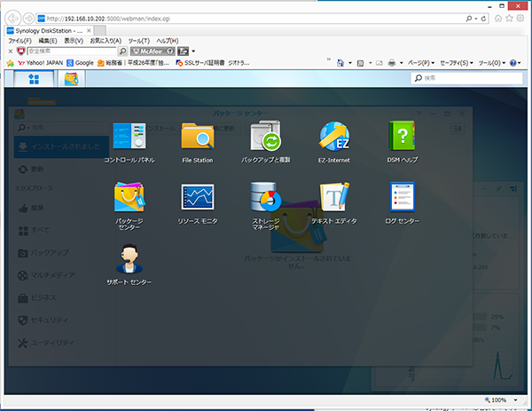Image resolution: width=532 pixels, height=411 pixels.
Task: Open the help question mark icon
Action: pyautogui.click(x=513, y=63)
